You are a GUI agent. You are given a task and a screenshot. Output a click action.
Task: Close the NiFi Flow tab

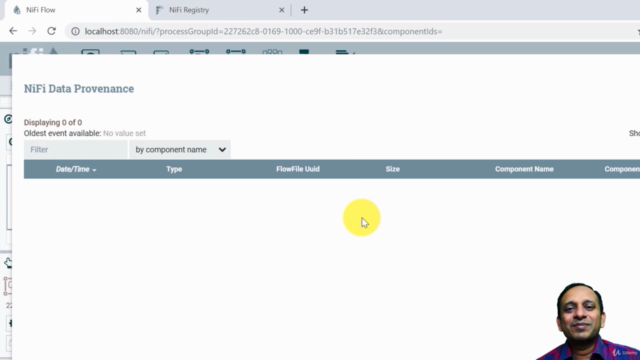139,10
